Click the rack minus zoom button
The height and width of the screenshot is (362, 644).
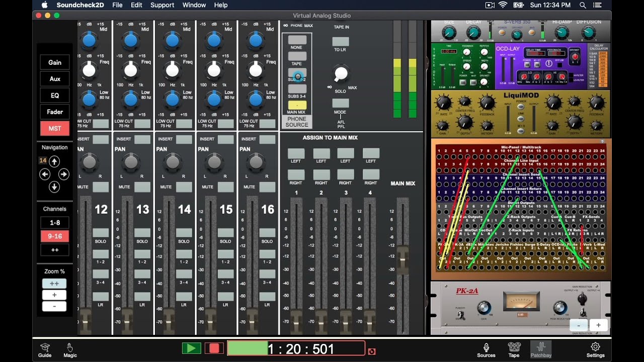pyautogui.click(x=579, y=325)
